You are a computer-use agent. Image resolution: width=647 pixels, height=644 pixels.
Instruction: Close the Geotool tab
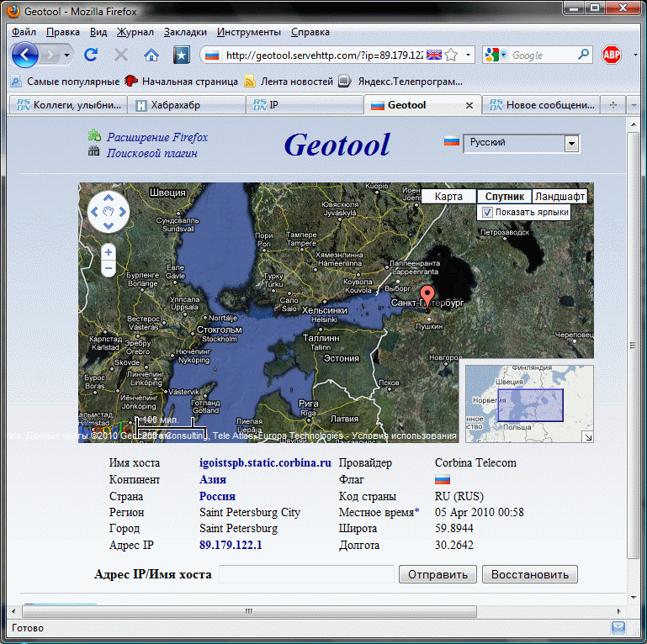click(x=469, y=106)
